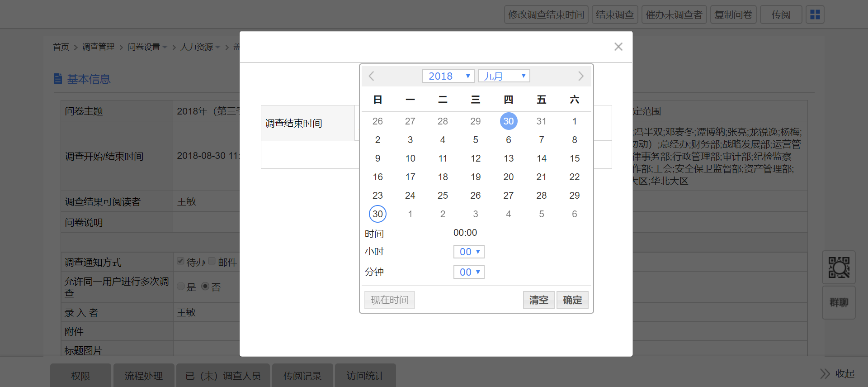Toggle the 邮件 notification checkbox
The width and height of the screenshot is (868, 387).
pyautogui.click(x=212, y=261)
